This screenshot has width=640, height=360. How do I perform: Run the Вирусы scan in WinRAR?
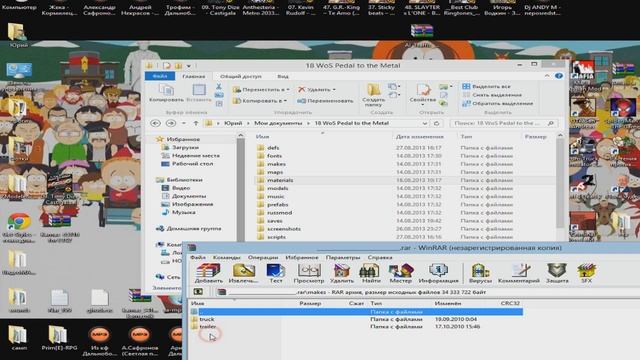click(x=480, y=273)
